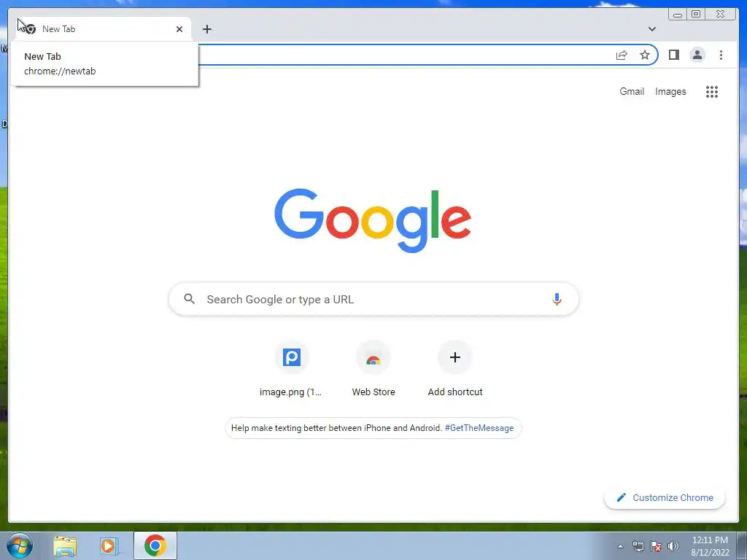Start voice search with microphone icon
Screen dimensions: 747x560
click(x=557, y=299)
